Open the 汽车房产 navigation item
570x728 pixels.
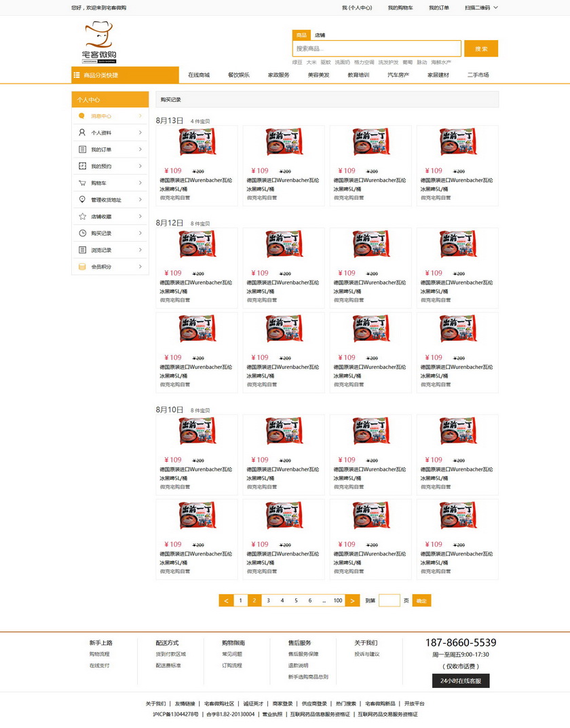point(398,75)
